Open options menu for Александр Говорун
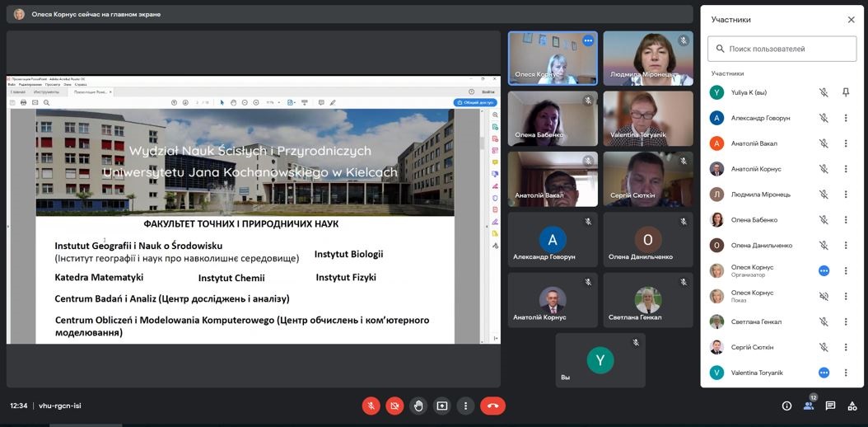The height and width of the screenshot is (427, 868). click(x=846, y=118)
